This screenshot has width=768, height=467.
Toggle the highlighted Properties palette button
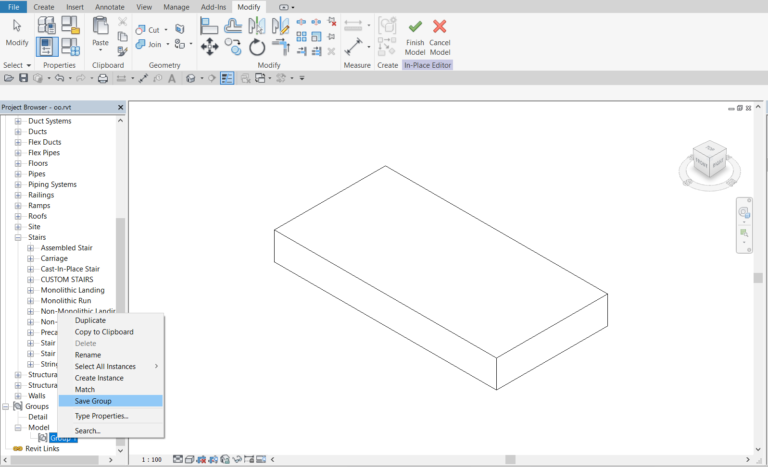[46, 46]
